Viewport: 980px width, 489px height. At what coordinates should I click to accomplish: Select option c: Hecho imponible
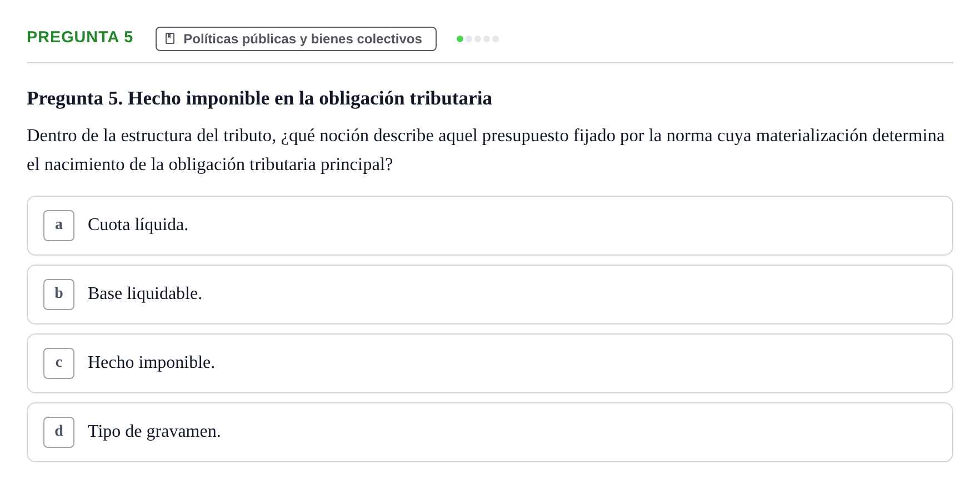(489, 363)
